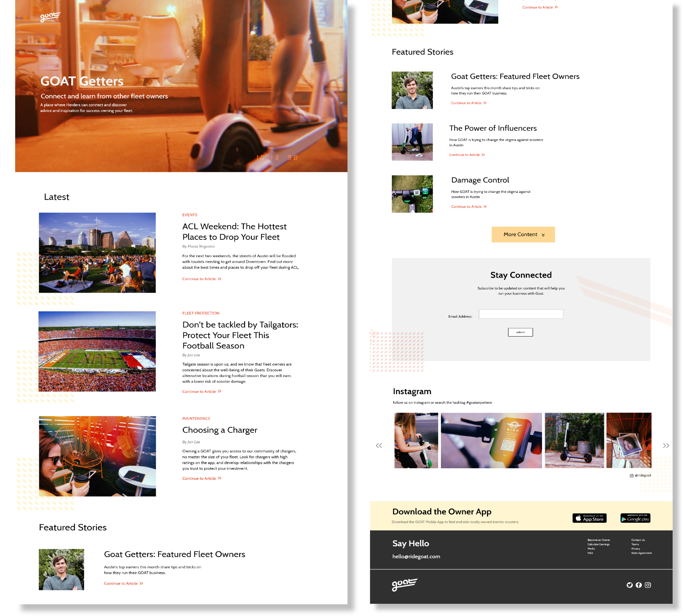Select the FLEET PROTECTION category label
683x616 pixels.
(x=201, y=313)
